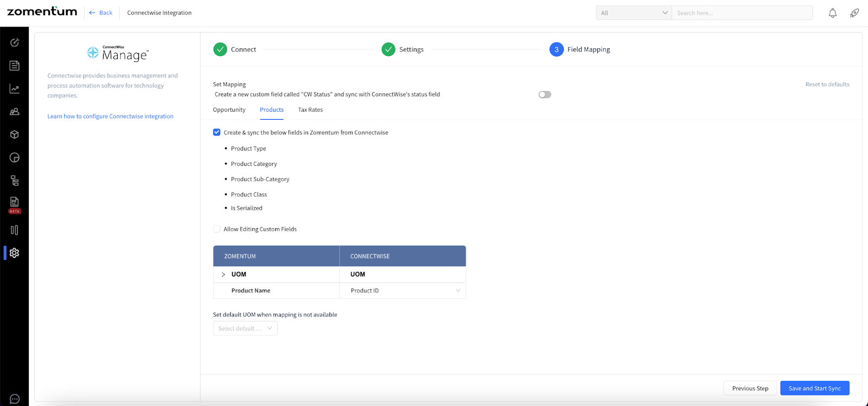Click the Product Name row label
Screen dimensions: 868x406
click(x=251, y=291)
